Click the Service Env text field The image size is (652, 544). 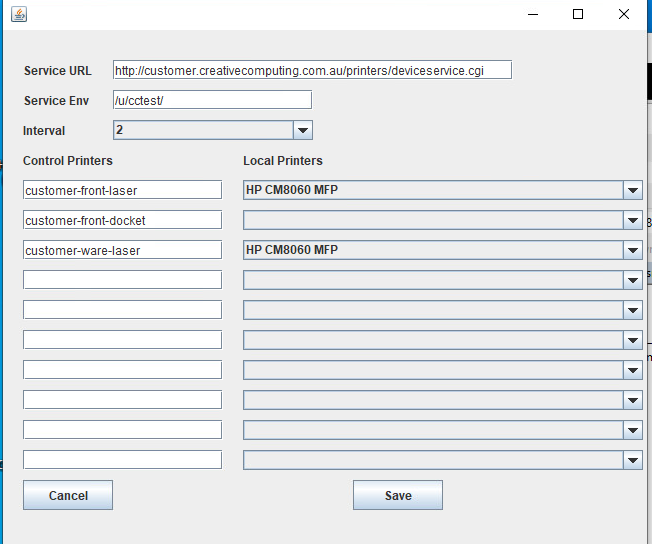pyautogui.click(x=212, y=100)
